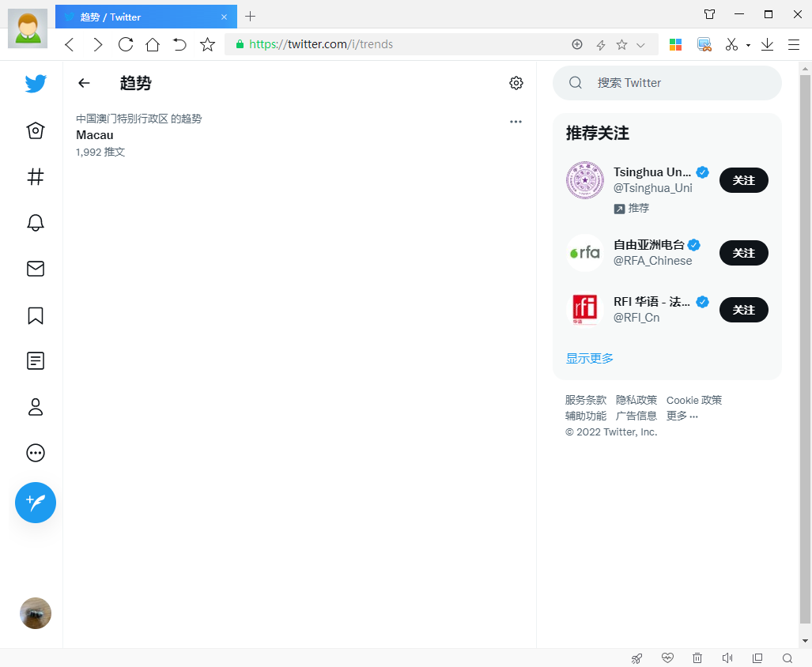Open the Tsinghua University profile avatar
The height and width of the screenshot is (667, 812).
coord(584,180)
